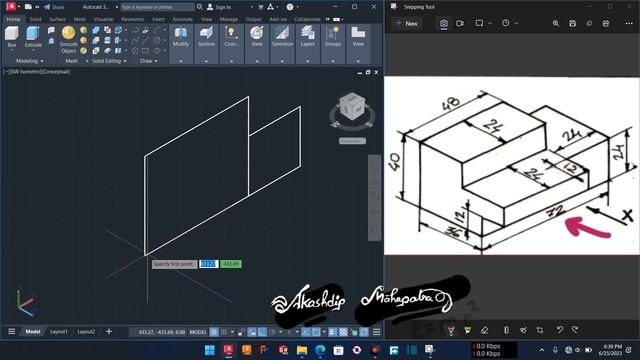The image size is (640, 360).
Task: Open File Explorer from the taskbar
Action: pos(302,350)
